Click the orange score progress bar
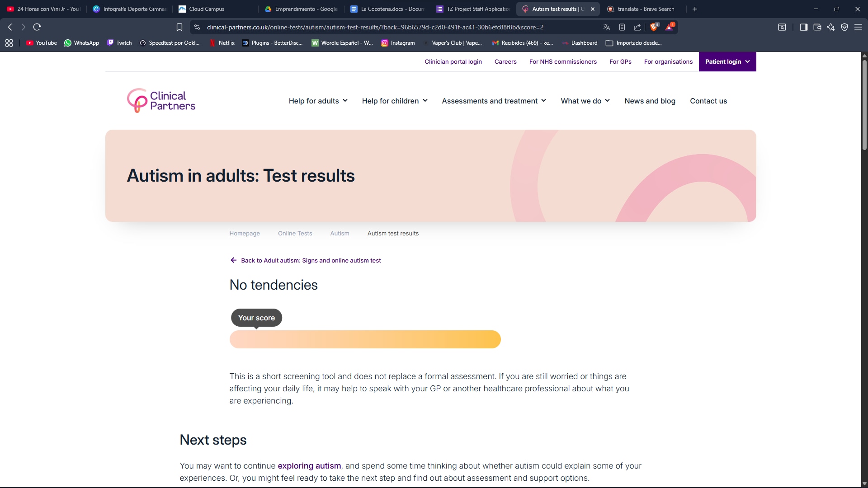This screenshot has height=488, width=868. [365, 339]
